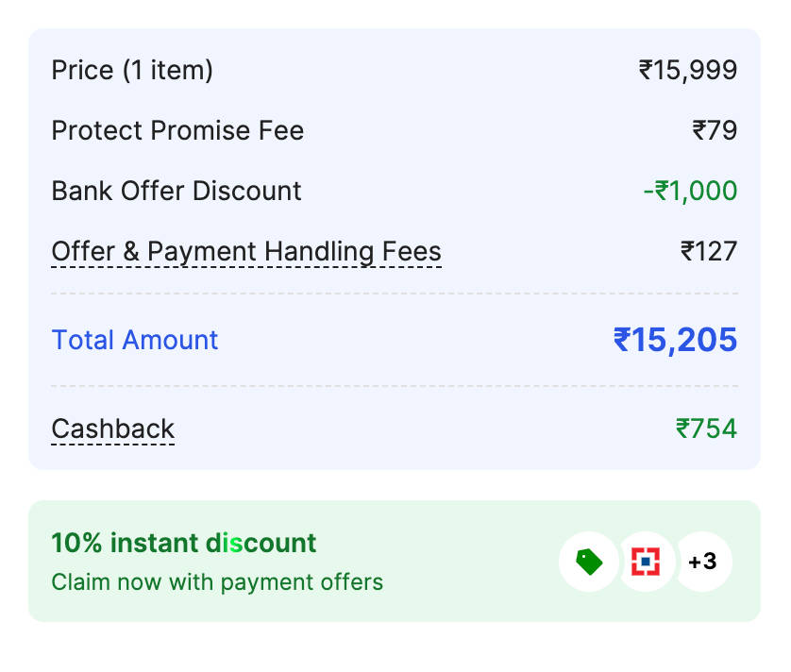The width and height of the screenshot is (791, 672).
Task: Click the dashed divider above Total Amount
Action: tap(395, 294)
